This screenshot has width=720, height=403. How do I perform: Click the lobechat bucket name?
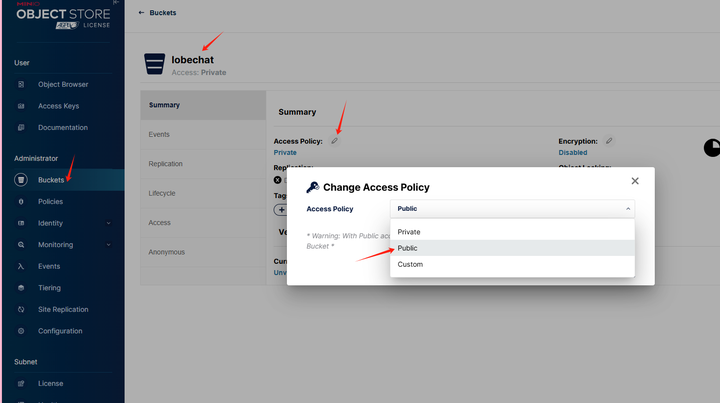(192, 60)
